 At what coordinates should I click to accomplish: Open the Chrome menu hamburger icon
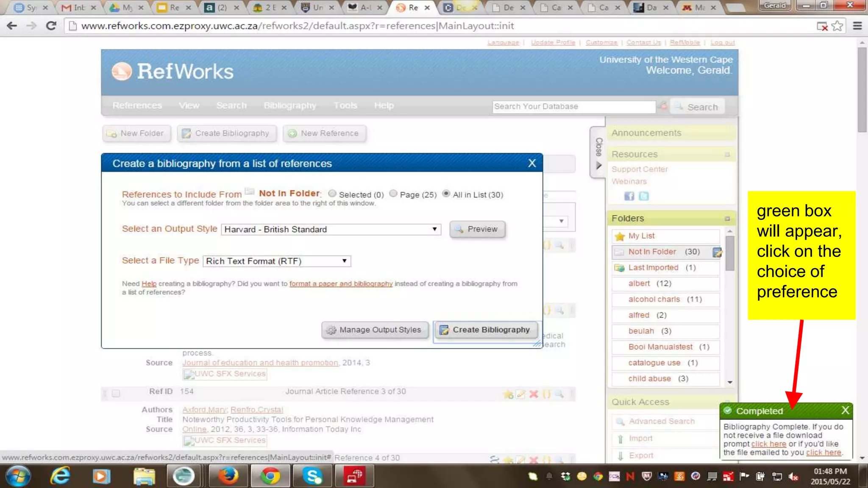(x=857, y=26)
